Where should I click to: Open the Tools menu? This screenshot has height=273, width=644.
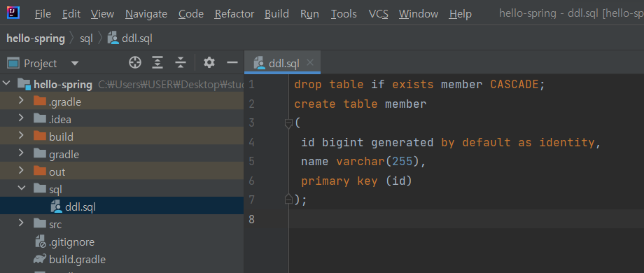pyautogui.click(x=344, y=14)
